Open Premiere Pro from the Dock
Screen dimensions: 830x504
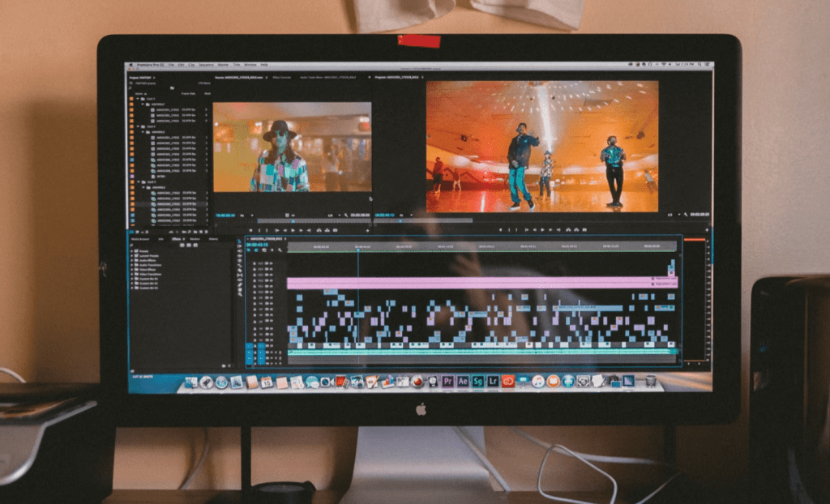tap(448, 381)
